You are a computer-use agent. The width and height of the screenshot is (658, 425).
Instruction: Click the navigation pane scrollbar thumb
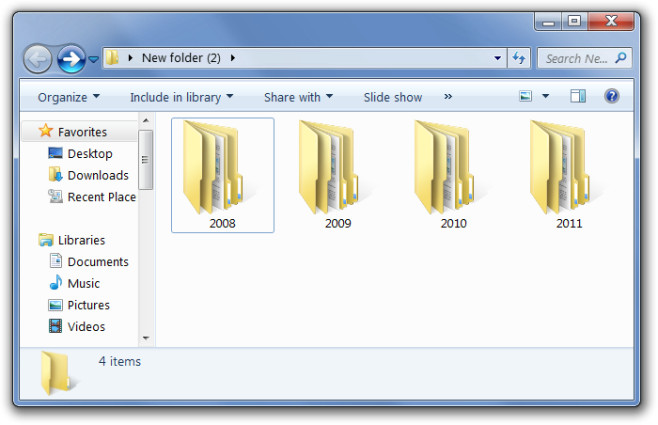tap(146, 160)
